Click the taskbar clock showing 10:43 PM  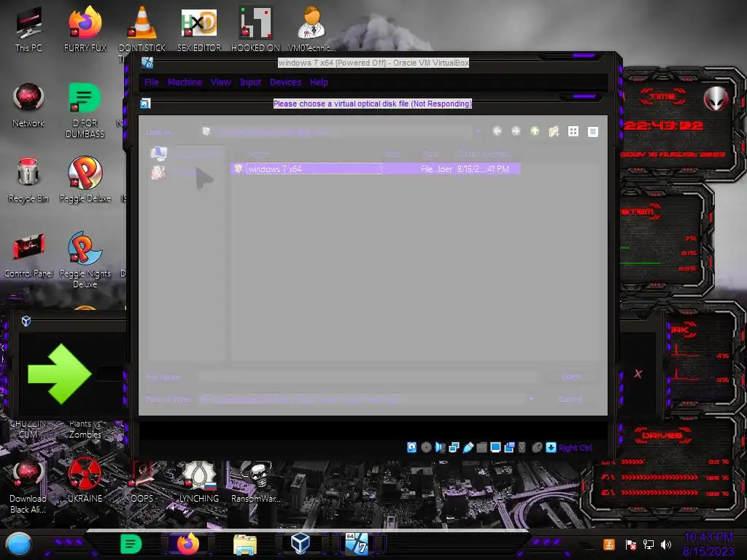coord(708,544)
